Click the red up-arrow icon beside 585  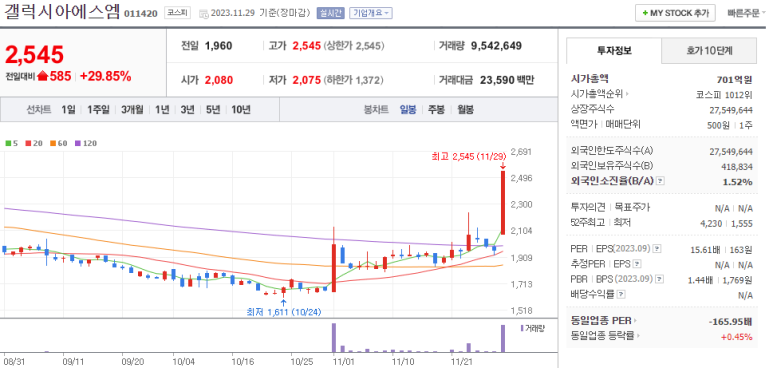[42, 76]
